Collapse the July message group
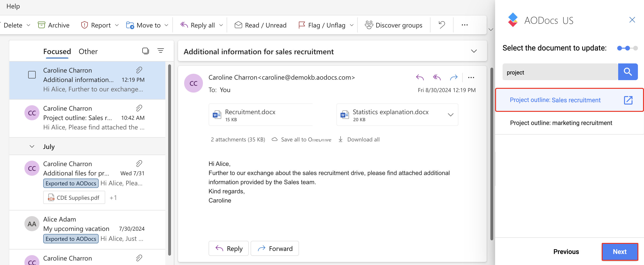The height and width of the screenshot is (265, 644). [x=32, y=146]
